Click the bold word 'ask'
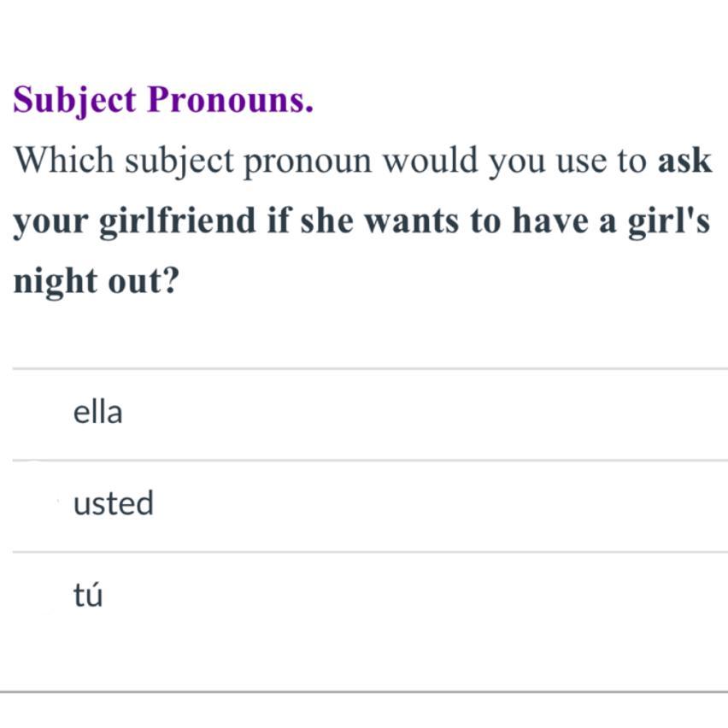The height and width of the screenshot is (728, 728). pos(684,161)
